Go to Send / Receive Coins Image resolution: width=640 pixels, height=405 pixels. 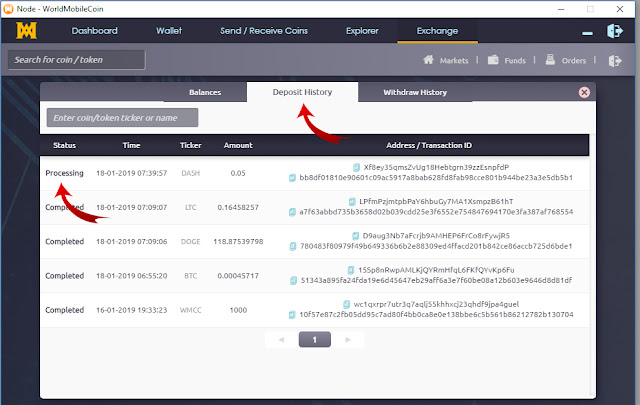(264, 31)
